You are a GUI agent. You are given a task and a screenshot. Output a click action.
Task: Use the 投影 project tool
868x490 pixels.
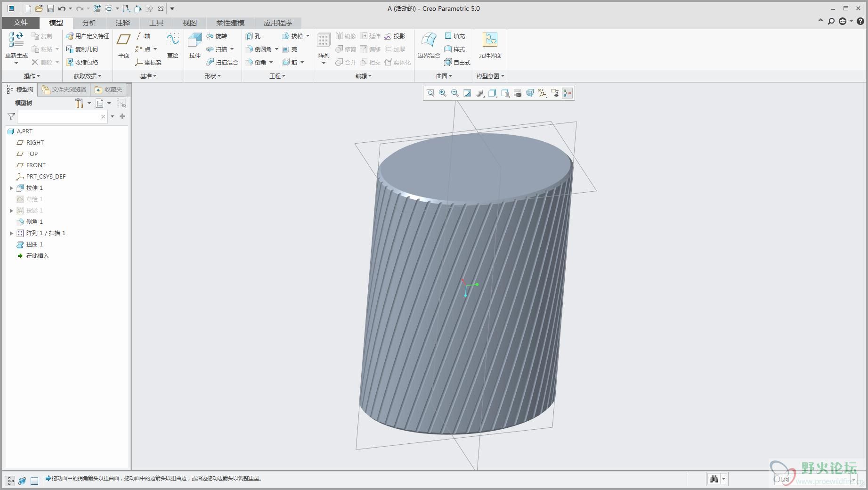click(x=395, y=36)
